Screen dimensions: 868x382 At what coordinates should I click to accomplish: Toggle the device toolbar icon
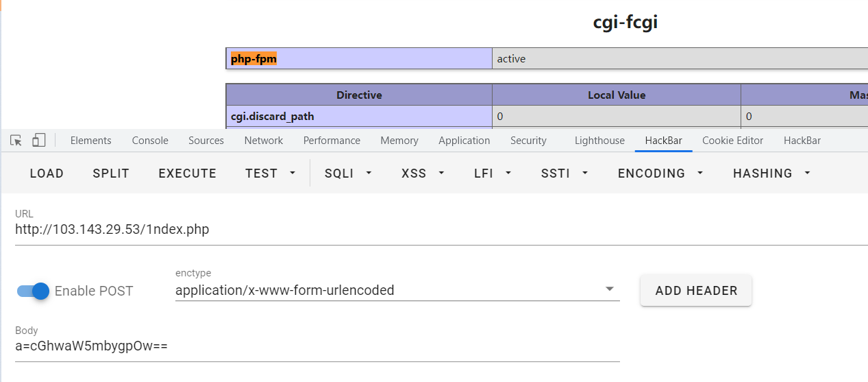39,141
